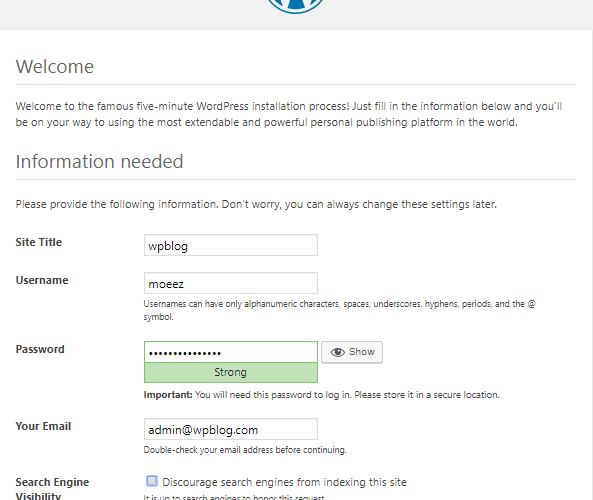Click the 'Usernames can have only alphanumeric' hint

pos(339,310)
